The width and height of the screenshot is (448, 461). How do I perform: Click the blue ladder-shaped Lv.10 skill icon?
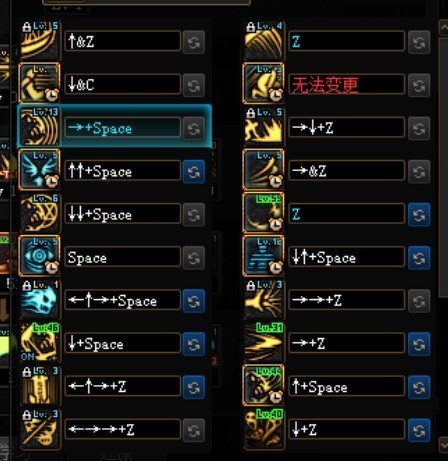(263, 256)
